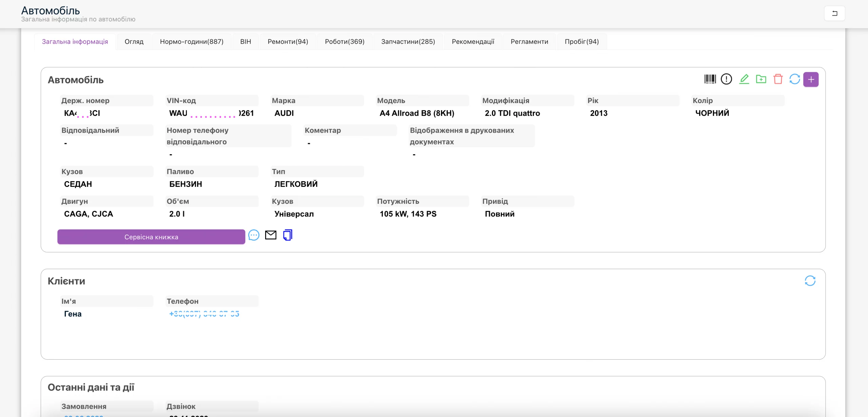Click the modification 2.0 TDI quattro
Screen dimensions: 868x417
[x=512, y=113]
